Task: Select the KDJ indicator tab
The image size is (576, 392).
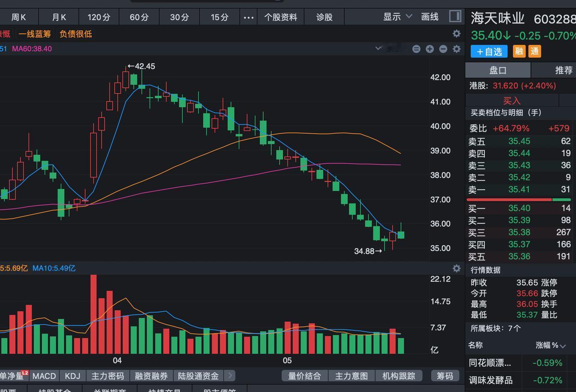Action: click(x=72, y=376)
